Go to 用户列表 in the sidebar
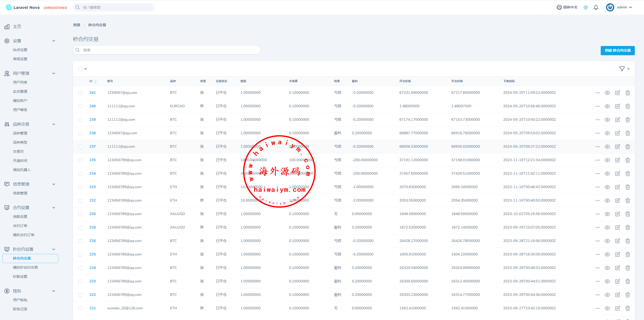 click(20, 82)
